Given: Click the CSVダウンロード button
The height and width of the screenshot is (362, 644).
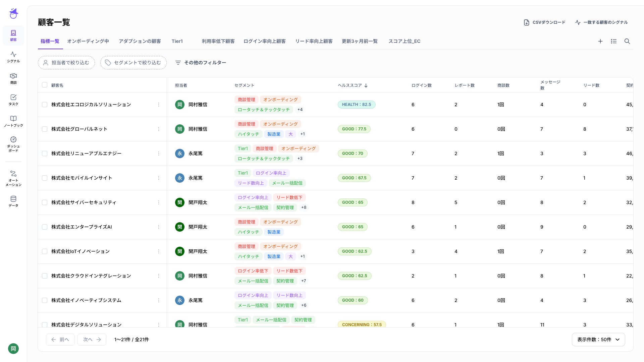Looking at the screenshot, I should [544, 22].
